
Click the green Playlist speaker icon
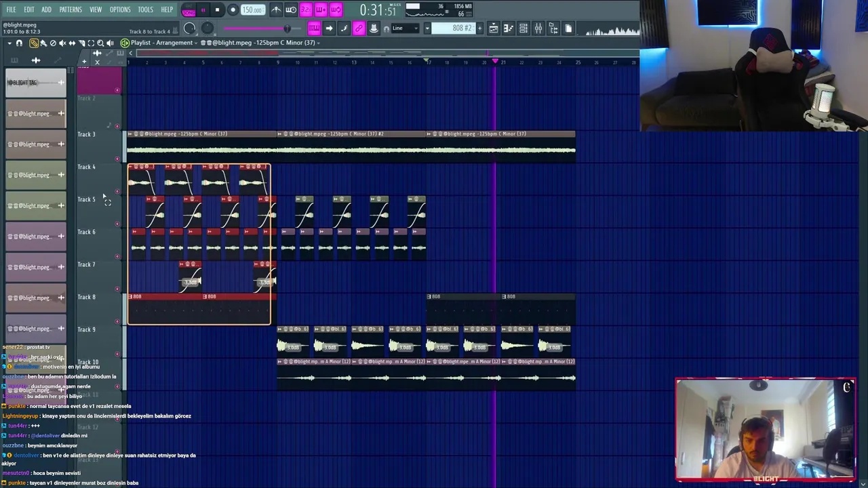coord(125,43)
